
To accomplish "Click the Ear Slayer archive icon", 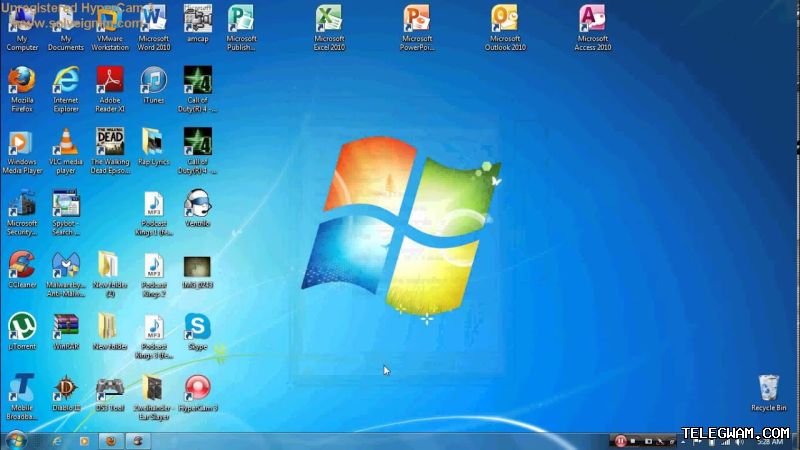I will [x=154, y=397].
